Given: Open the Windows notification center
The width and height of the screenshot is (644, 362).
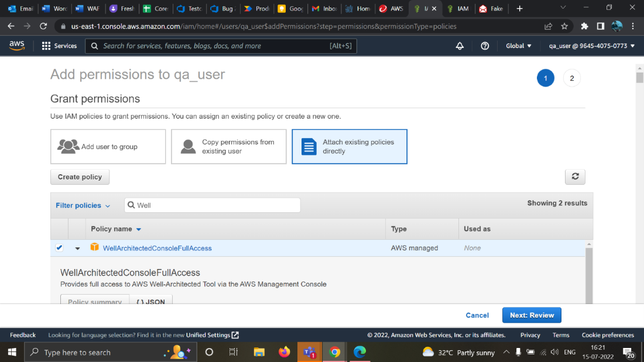Looking at the screenshot, I should click(x=629, y=353).
